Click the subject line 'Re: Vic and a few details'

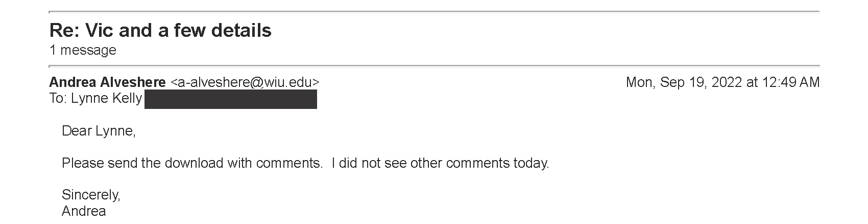point(160,31)
